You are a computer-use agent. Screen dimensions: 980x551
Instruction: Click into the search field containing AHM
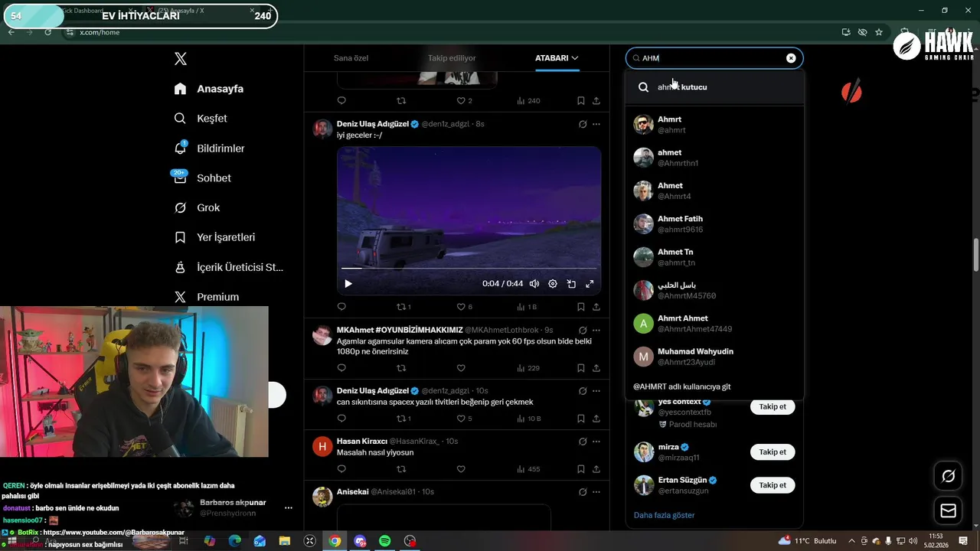tap(714, 58)
